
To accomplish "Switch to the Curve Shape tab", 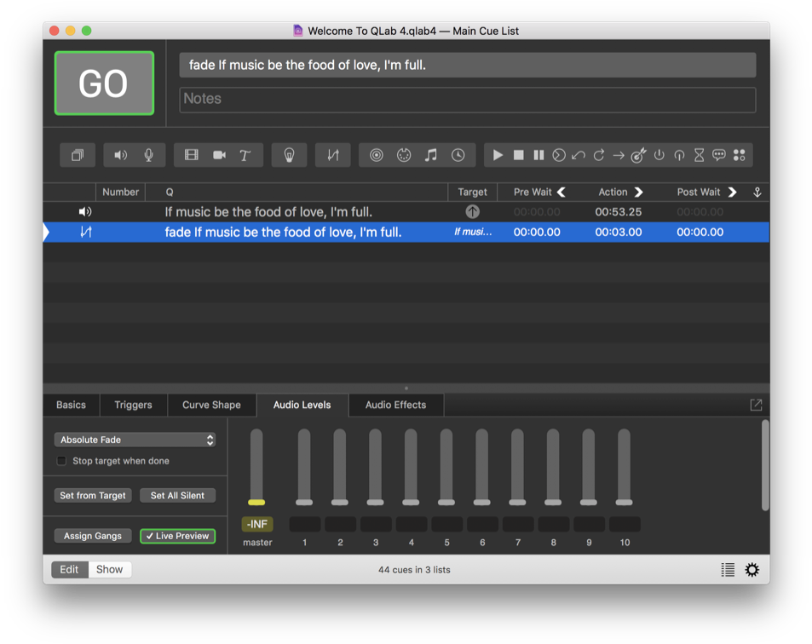I will point(211,405).
